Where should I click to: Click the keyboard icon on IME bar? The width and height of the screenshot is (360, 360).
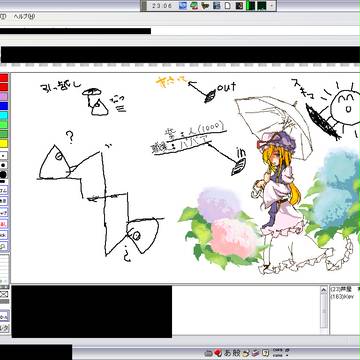(208, 353)
